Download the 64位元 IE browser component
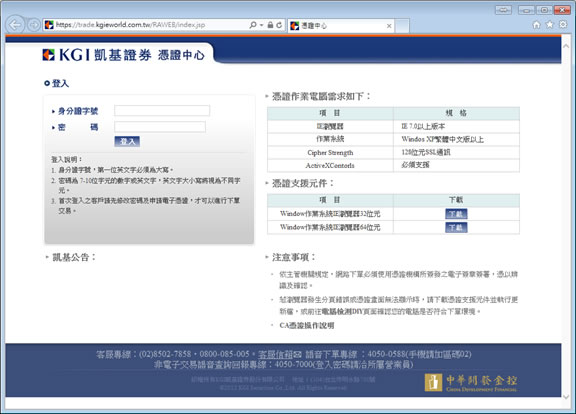 [456, 228]
